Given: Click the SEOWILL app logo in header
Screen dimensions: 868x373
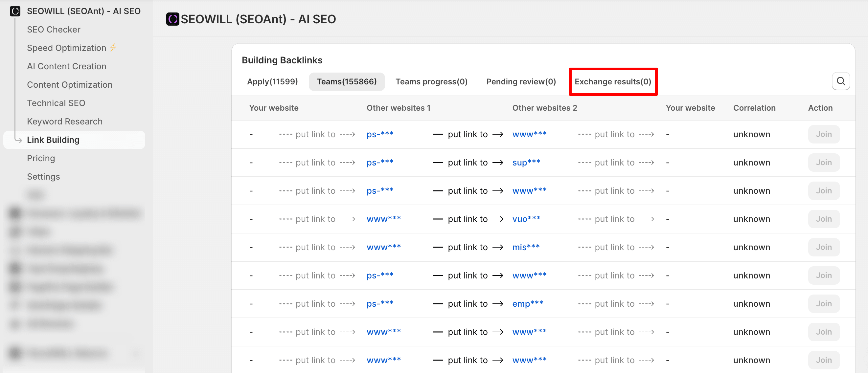Looking at the screenshot, I should (x=172, y=19).
